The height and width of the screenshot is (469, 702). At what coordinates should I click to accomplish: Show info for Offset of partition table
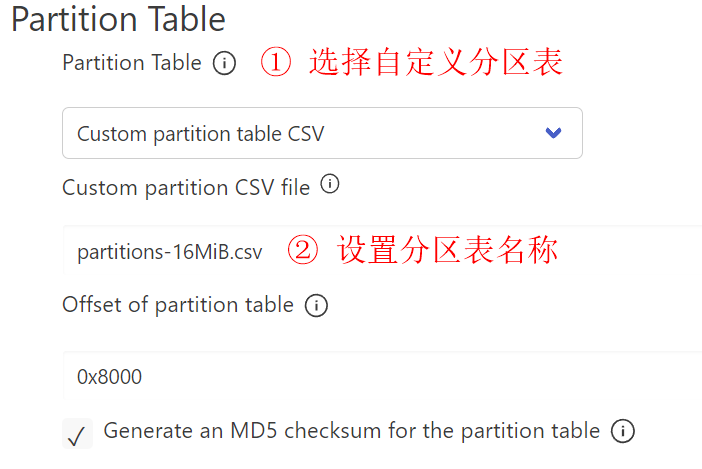tap(316, 306)
